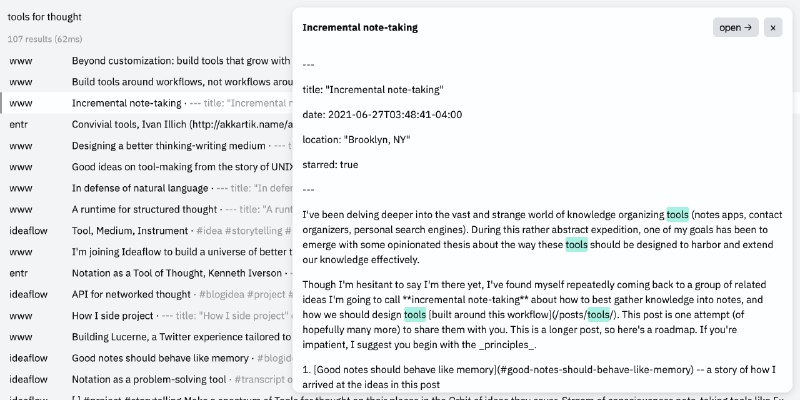Image resolution: width=800 pixels, height=400 pixels.
Task: Click the preview title 'Incremental note-taking'
Action: pos(360,28)
